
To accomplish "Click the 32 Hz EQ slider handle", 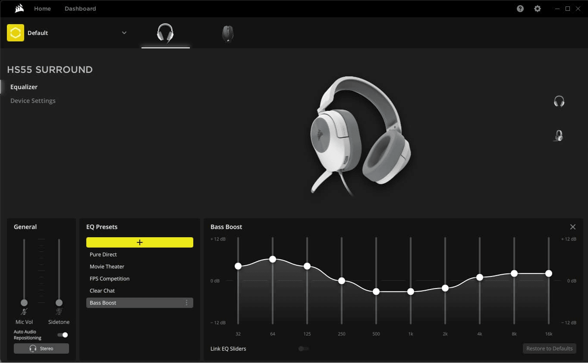I will (x=238, y=266).
